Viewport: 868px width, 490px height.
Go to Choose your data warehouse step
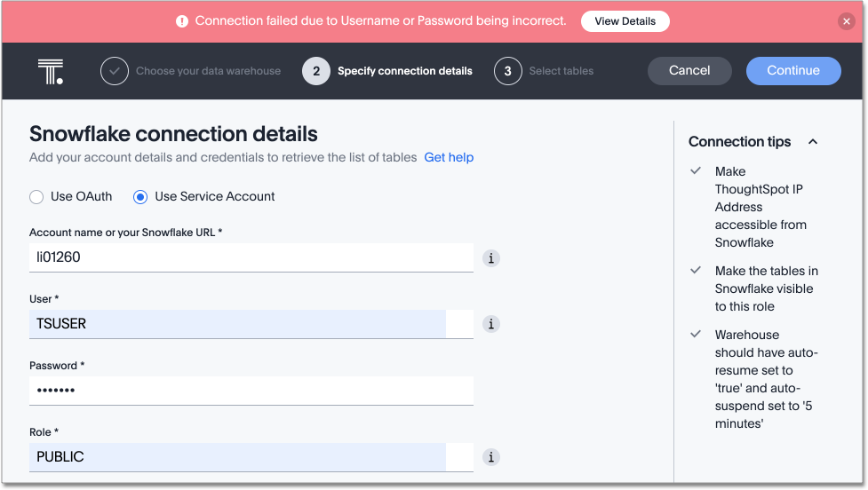coord(208,71)
